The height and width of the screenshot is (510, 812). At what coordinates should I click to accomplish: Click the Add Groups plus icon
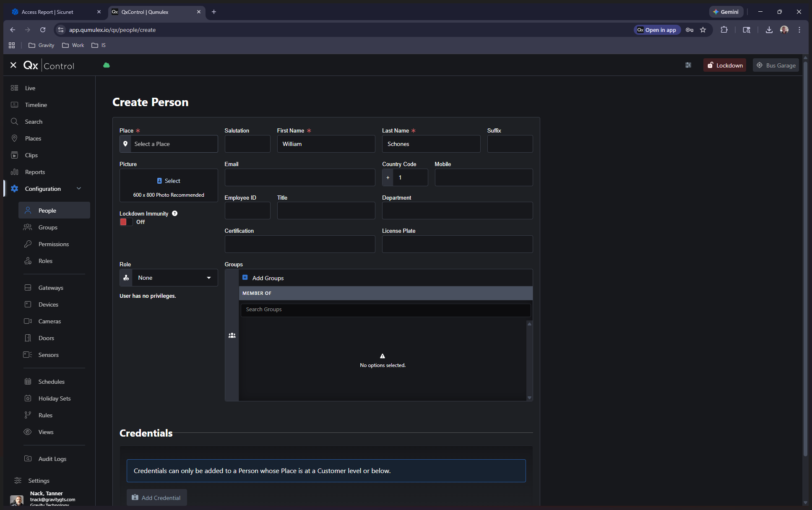tap(245, 278)
